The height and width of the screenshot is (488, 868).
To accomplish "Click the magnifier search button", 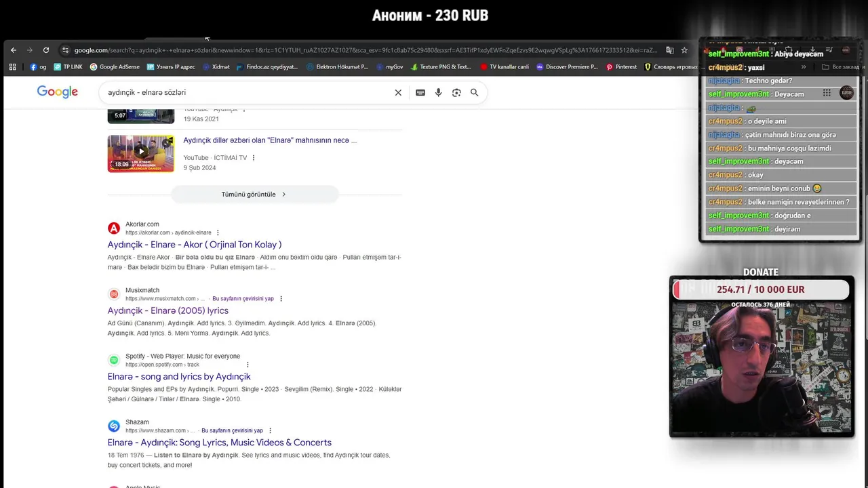I will (475, 93).
